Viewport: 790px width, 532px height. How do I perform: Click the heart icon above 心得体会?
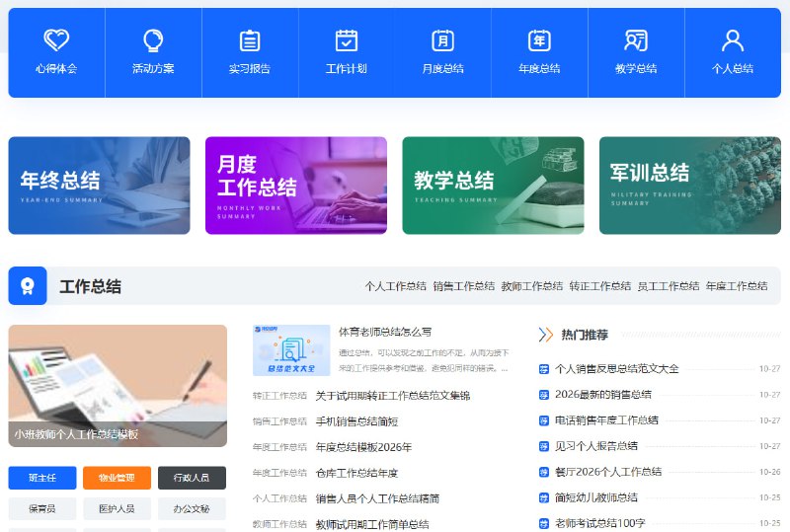pos(56,39)
